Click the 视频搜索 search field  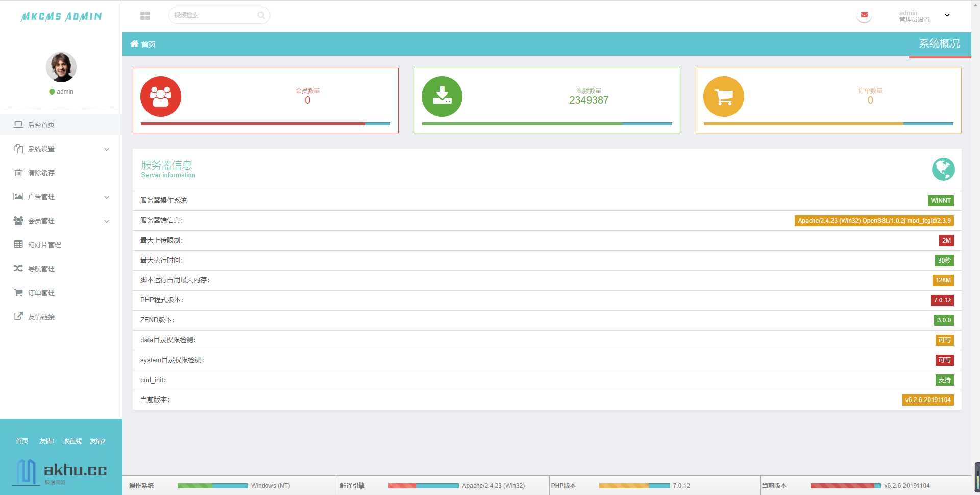[x=219, y=15]
